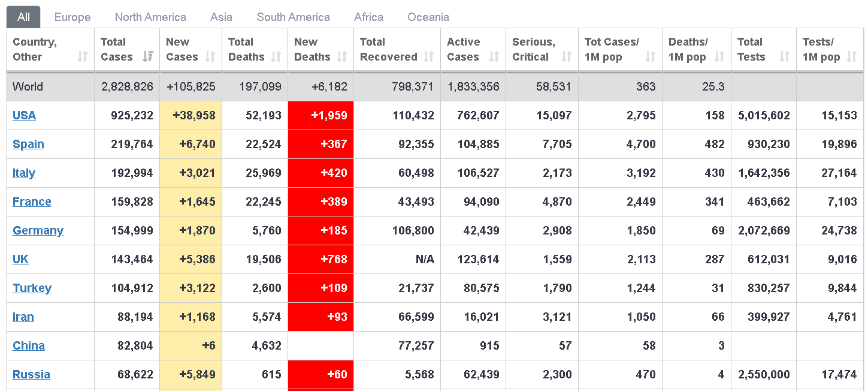Viewport: 868px width, 391px height.
Task: Open the France country link
Action: click(32, 201)
